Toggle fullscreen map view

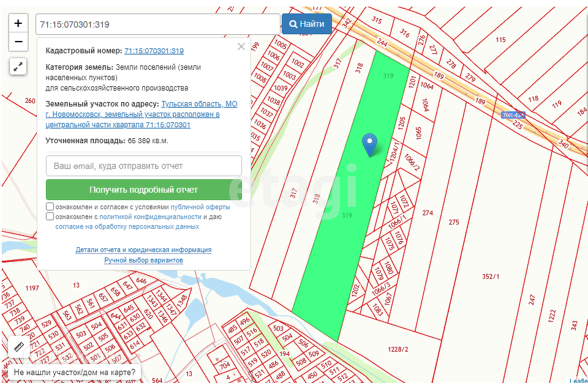18,67
